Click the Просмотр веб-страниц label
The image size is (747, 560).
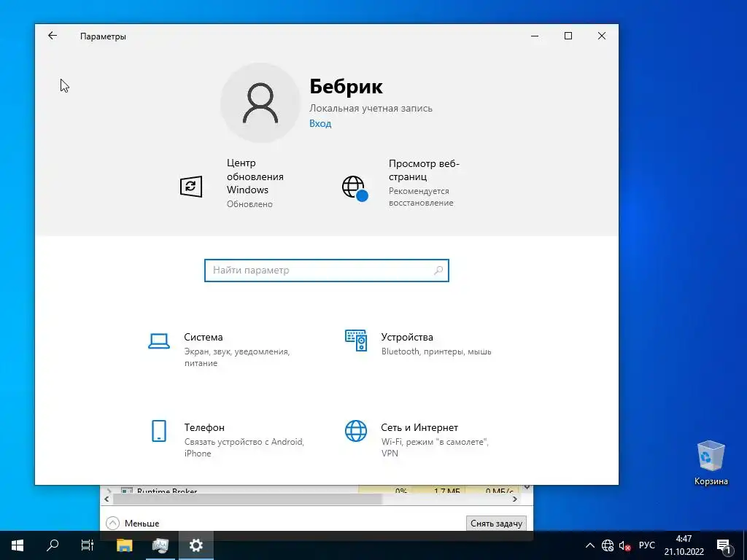pyautogui.click(x=424, y=170)
